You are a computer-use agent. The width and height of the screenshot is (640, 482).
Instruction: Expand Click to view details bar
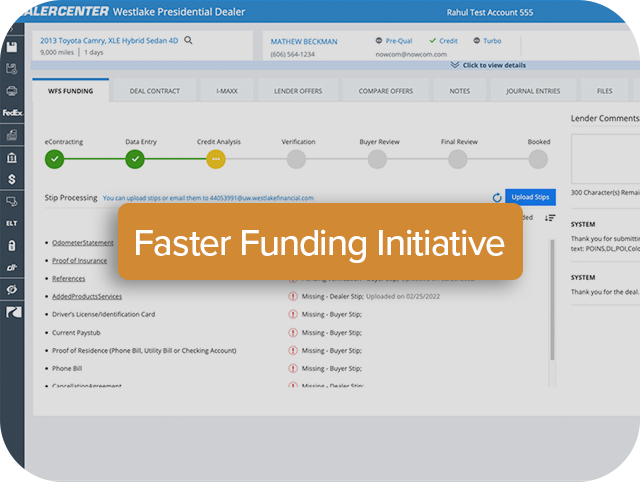tap(488, 65)
